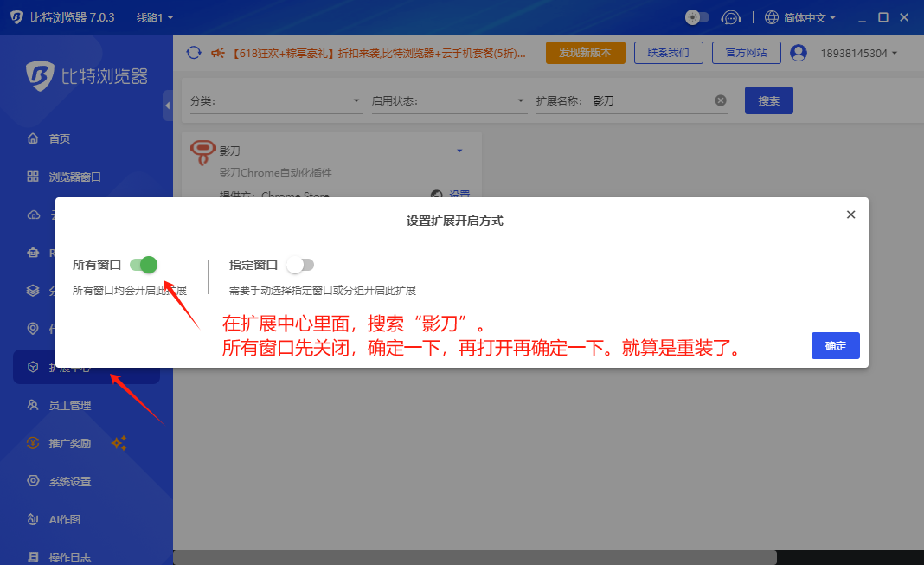Collapse the left sidebar with arrow handle
Image resolution: width=924 pixels, height=565 pixels.
(167, 106)
